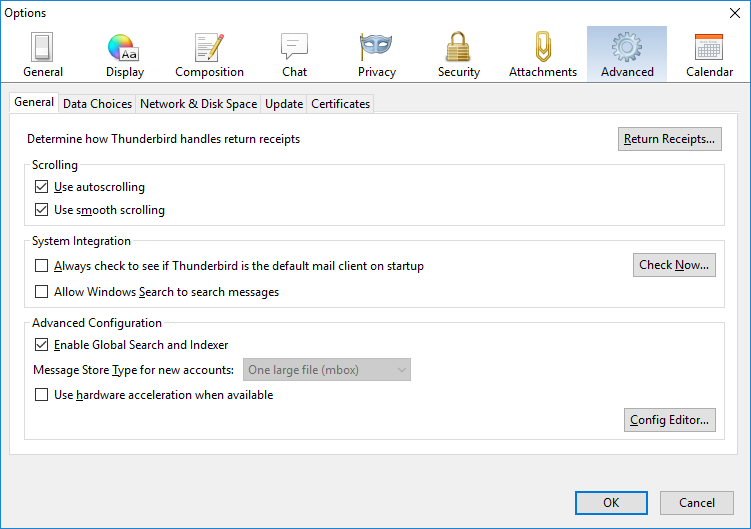Viewport: 751px width, 529px height.
Task: Cancel the Options dialog
Action: click(697, 503)
